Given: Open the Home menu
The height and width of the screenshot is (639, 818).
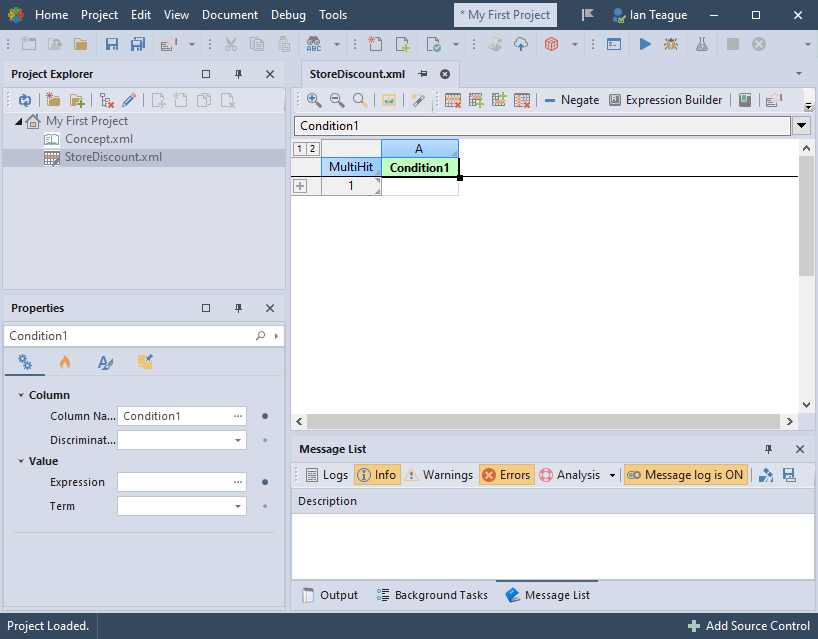Looking at the screenshot, I should 52,15.
